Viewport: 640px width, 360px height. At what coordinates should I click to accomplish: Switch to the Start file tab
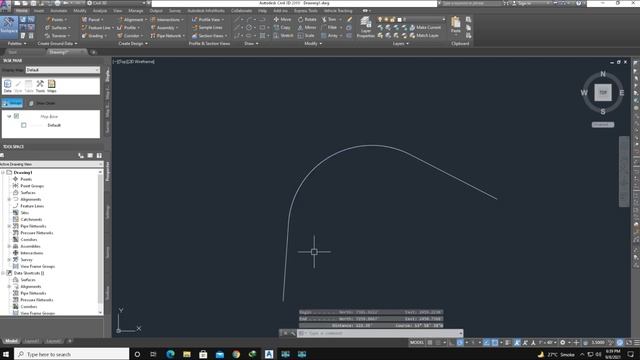(13, 52)
